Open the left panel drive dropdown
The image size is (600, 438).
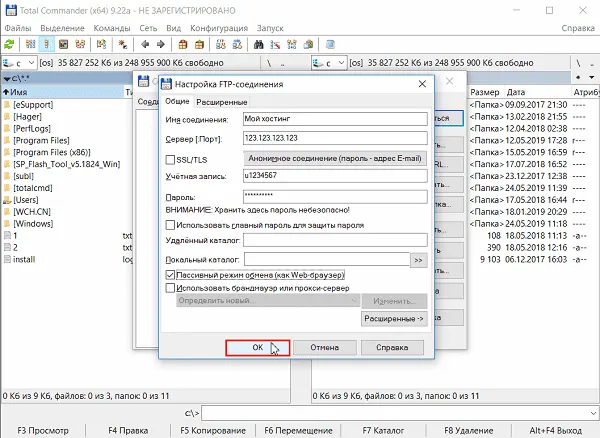(x=31, y=63)
